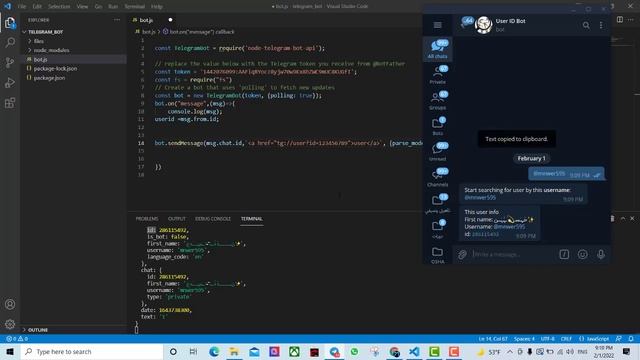Open the Accounts icon in the activity bar

(x=10, y=304)
